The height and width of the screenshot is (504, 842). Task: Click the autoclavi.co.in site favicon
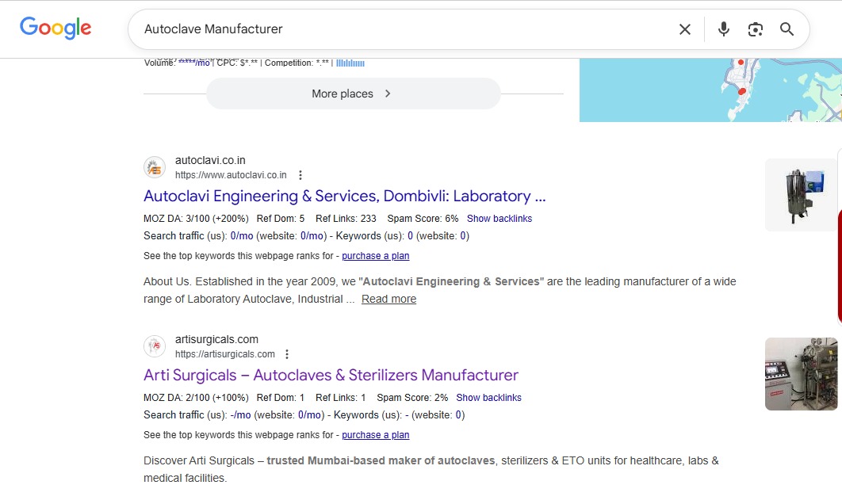(155, 167)
